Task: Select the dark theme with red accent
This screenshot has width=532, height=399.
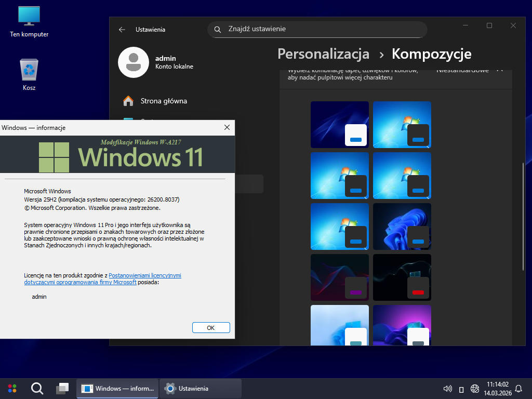Action: 402,277
